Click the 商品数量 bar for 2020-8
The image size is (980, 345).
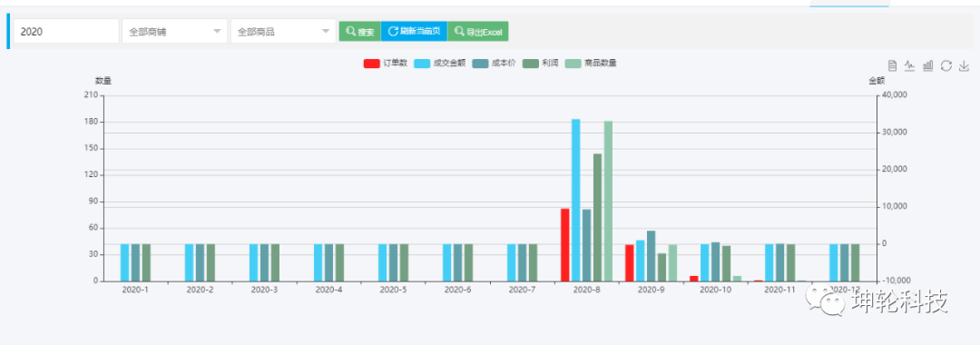608,202
